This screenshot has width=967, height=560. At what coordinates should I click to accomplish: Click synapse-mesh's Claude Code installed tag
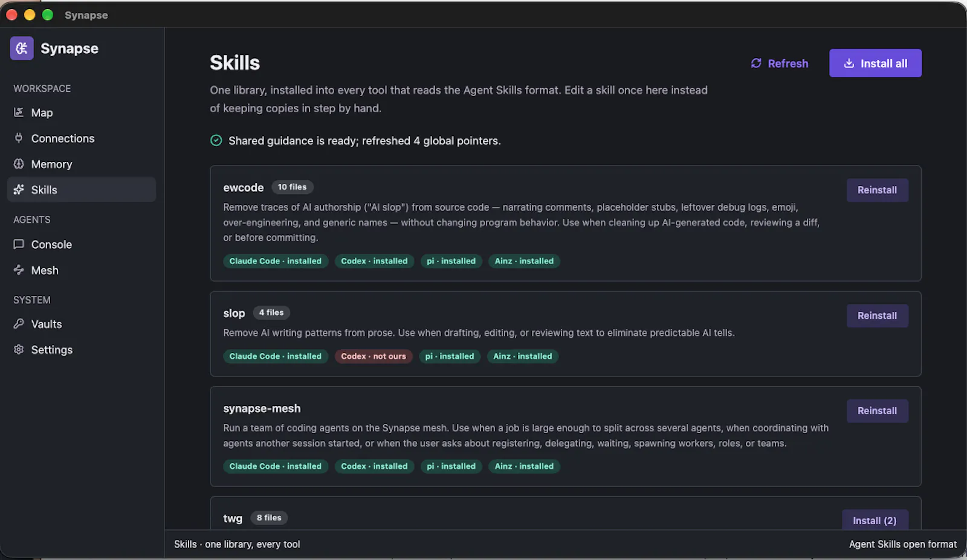tap(276, 466)
